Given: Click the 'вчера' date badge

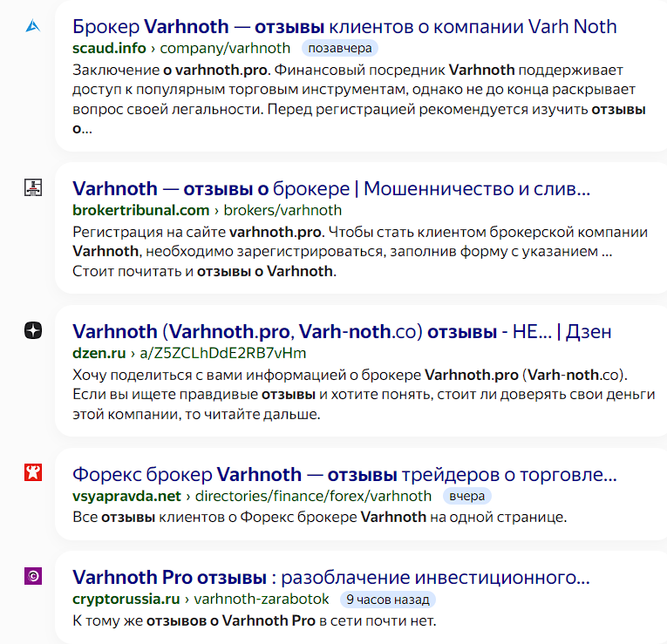Looking at the screenshot, I should coord(468,496).
